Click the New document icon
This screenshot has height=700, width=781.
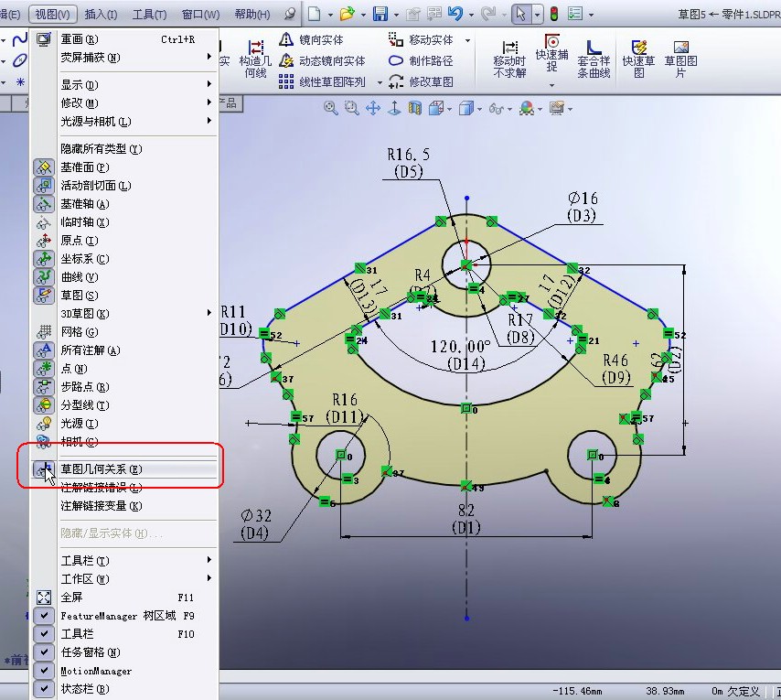coord(314,14)
